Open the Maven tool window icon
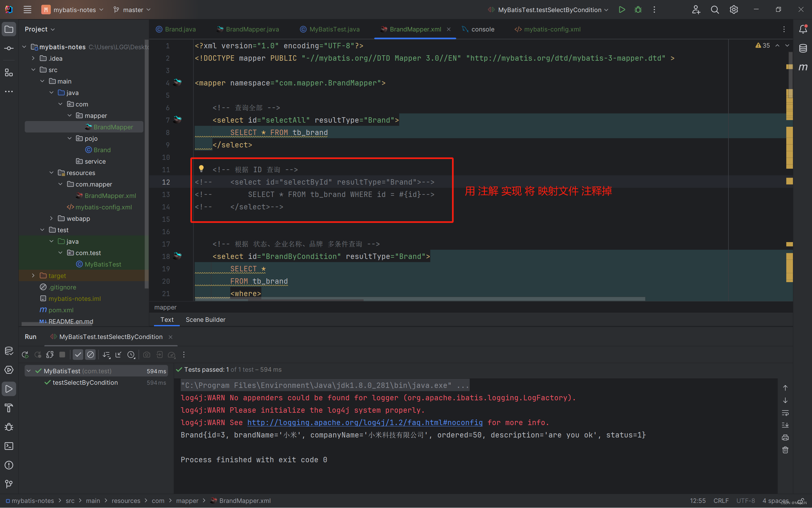Image resolution: width=812 pixels, height=508 pixels. [803, 67]
